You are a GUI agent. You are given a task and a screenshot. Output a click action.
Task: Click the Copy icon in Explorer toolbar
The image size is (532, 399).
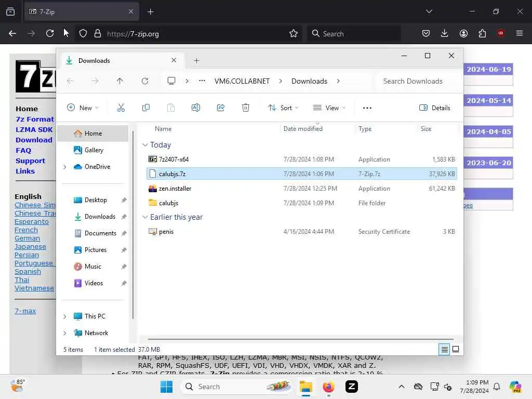click(146, 108)
